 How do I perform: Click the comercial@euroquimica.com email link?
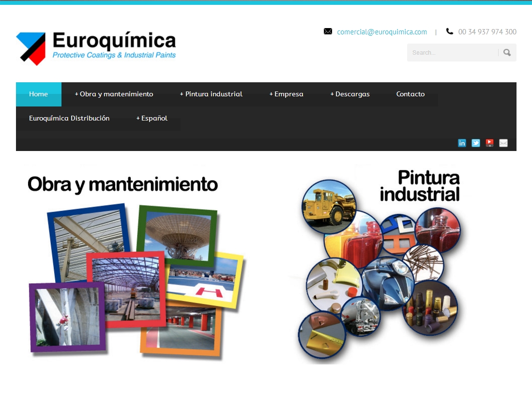coord(382,32)
